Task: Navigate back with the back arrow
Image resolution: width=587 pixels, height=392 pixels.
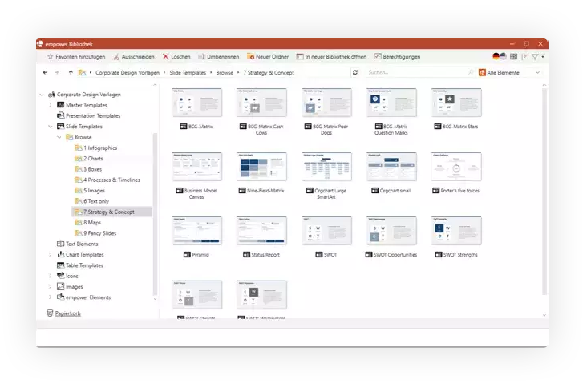Action: [x=44, y=73]
